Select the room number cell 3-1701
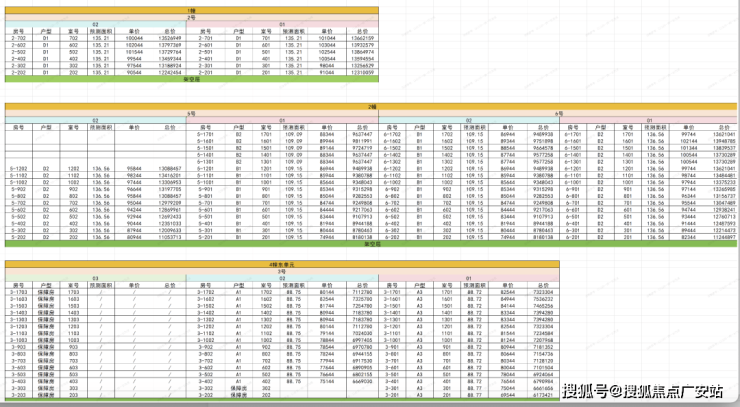740x407 pixels. pos(392,292)
